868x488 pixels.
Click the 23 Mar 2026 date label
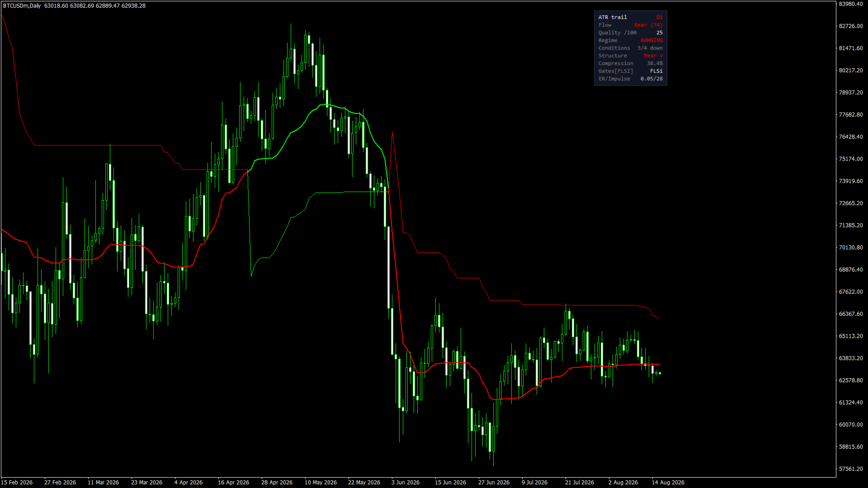[147, 483]
